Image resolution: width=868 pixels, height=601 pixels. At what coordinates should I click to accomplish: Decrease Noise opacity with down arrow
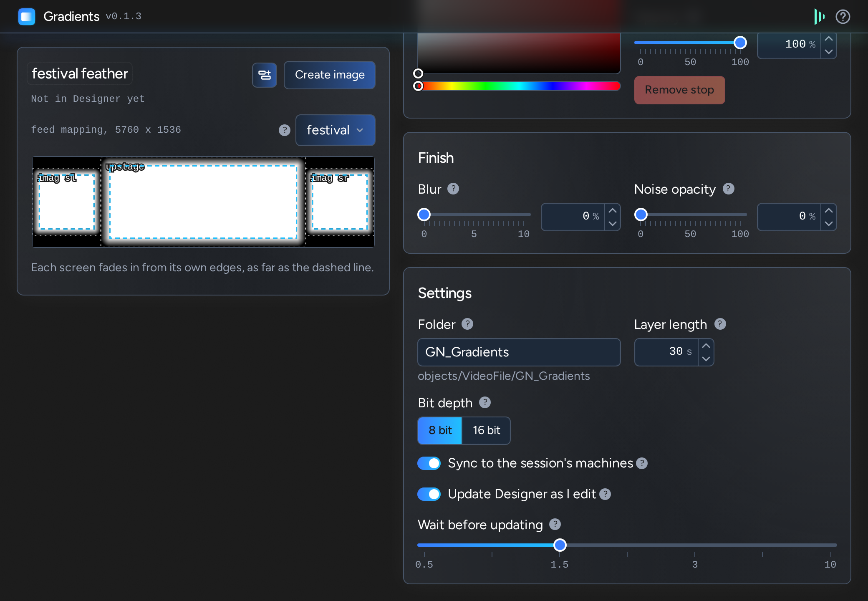[x=829, y=224]
